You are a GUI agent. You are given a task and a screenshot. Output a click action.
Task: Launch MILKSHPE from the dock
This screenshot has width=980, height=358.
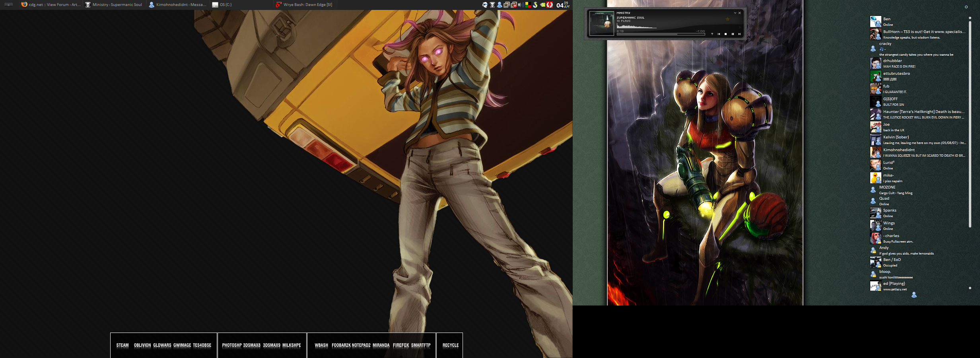[x=292, y=345]
